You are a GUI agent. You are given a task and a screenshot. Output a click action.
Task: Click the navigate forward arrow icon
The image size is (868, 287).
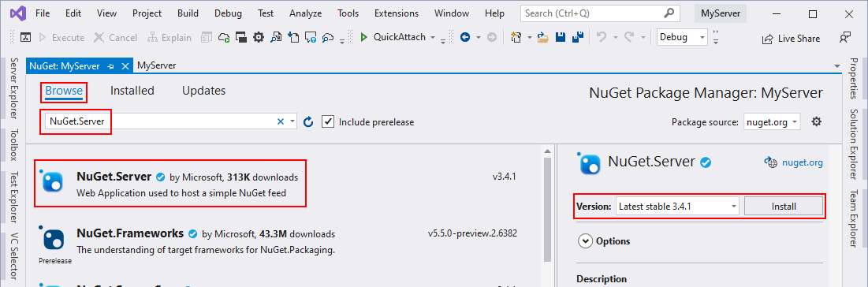pyautogui.click(x=492, y=38)
